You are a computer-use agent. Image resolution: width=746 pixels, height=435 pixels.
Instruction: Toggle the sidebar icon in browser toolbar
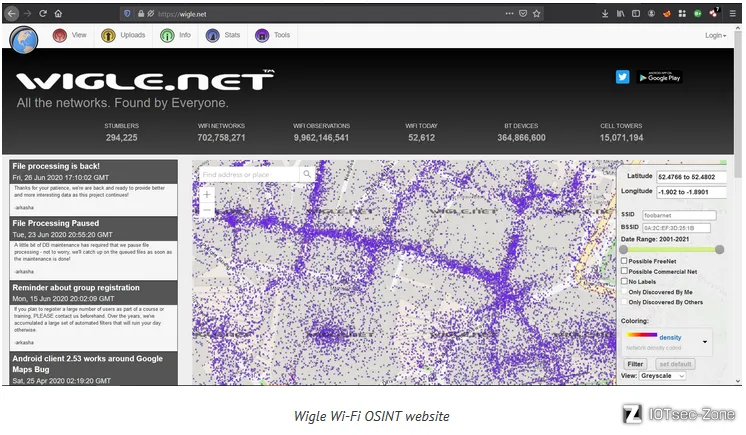636,13
